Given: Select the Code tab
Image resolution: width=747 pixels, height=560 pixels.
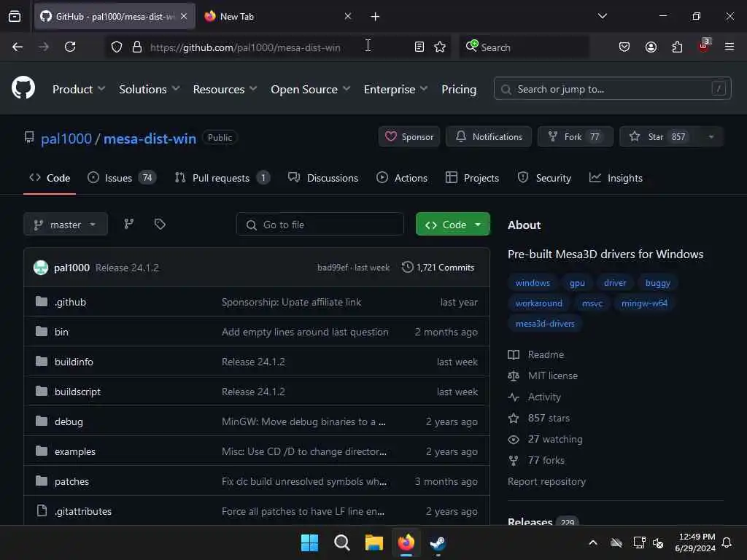Looking at the screenshot, I should [50, 178].
